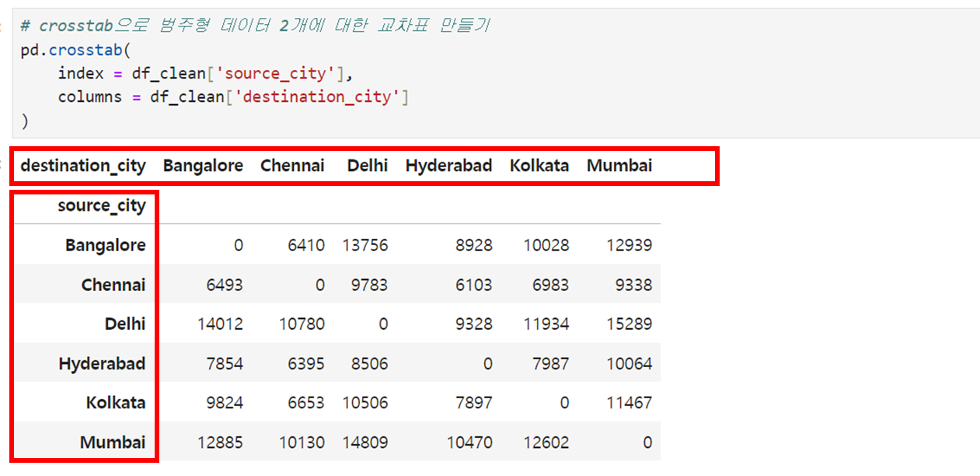Click the number 8506
The image size is (980, 476).
[368, 363]
